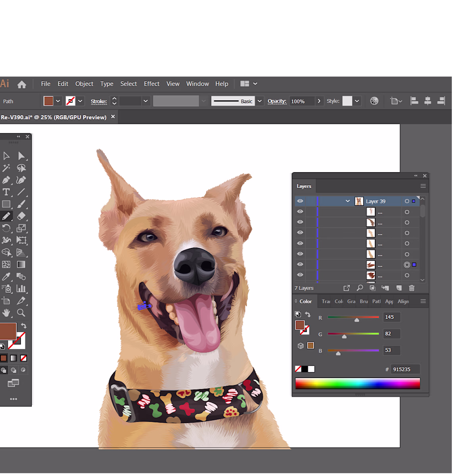Select the Paintbrush tool
This screenshot has height=476, width=476.
[x=21, y=204]
